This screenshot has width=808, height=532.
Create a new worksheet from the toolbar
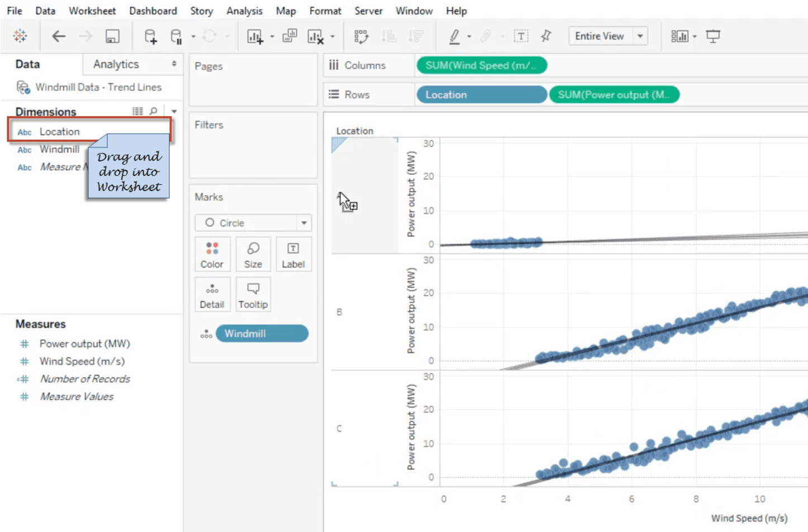point(254,36)
